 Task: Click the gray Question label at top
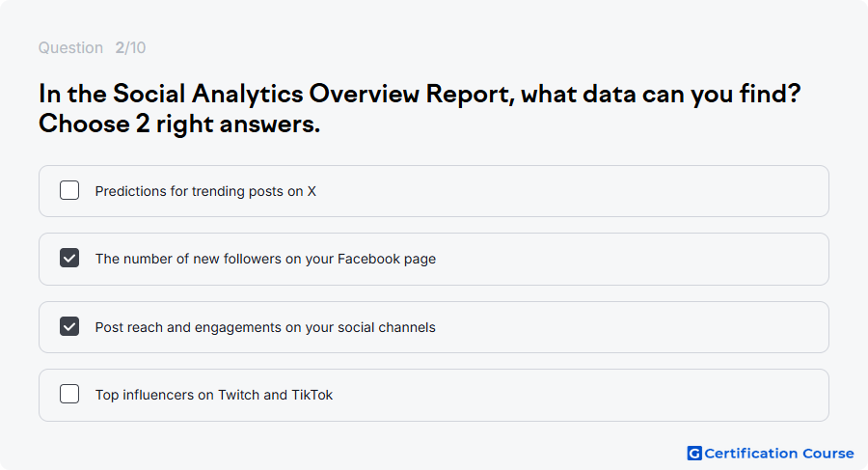[x=70, y=47]
